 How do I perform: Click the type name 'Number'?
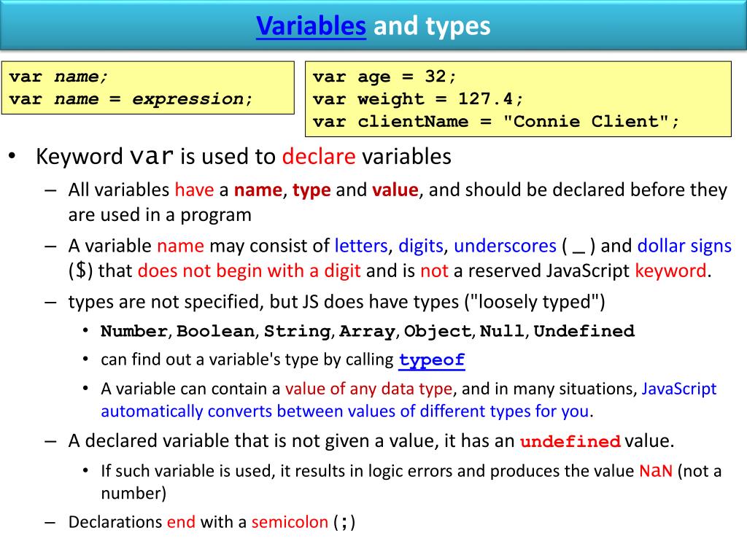pos(134,331)
